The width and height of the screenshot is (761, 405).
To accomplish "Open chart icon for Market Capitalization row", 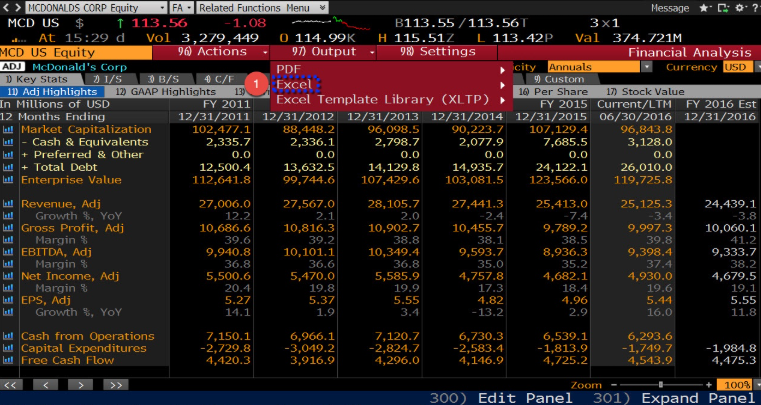I will [x=8, y=130].
